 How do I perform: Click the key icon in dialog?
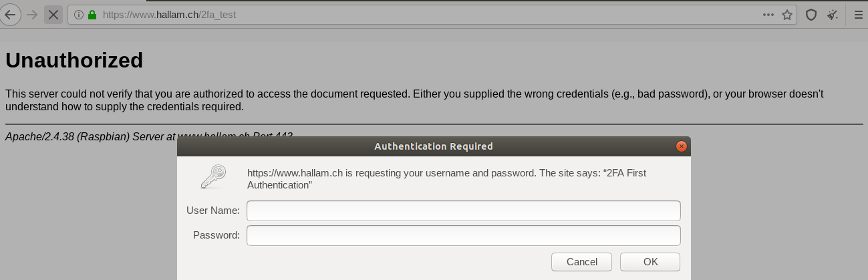[214, 177]
